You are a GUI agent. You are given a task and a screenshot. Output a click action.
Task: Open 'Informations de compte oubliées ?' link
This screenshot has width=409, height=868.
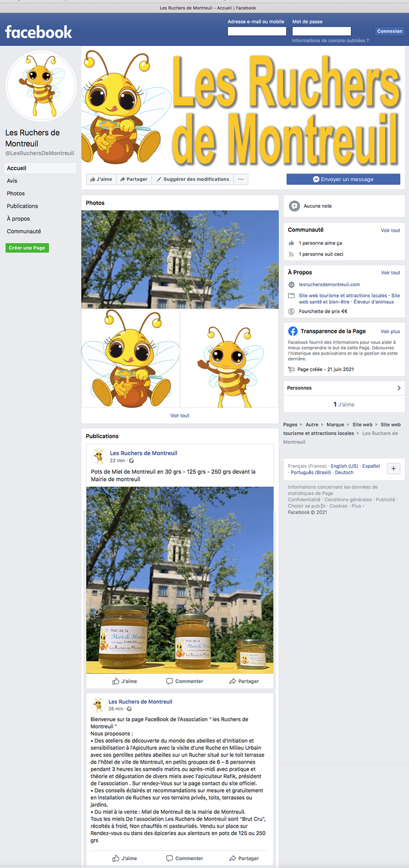pyautogui.click(x=330, y=40)
